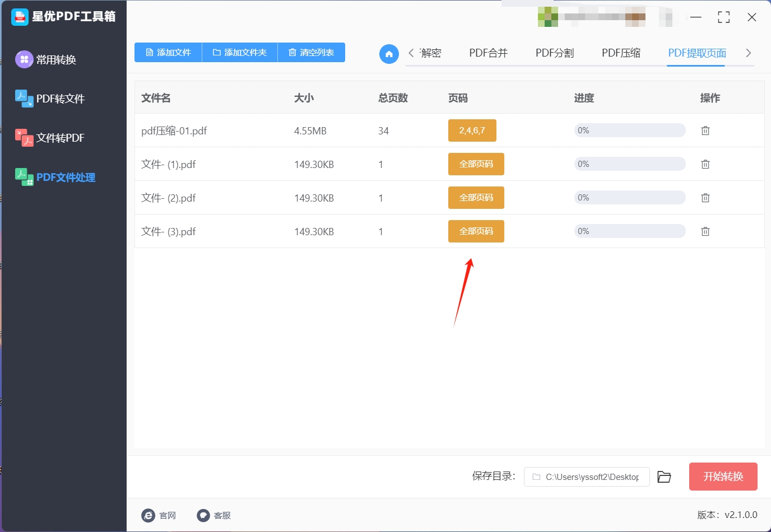
Task: Click the 文件名 column header
Action: (156, 98)
